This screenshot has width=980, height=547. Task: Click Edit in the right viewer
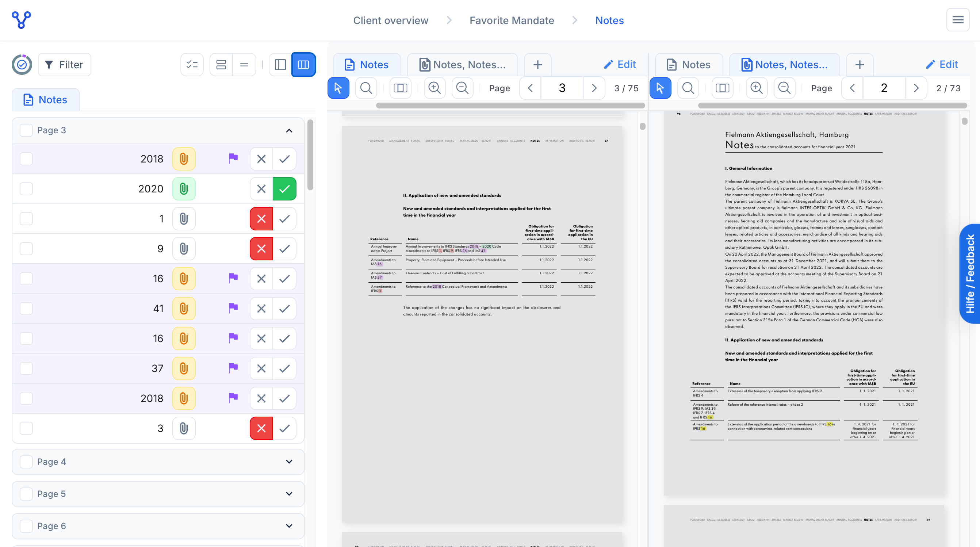click(942, 64)
